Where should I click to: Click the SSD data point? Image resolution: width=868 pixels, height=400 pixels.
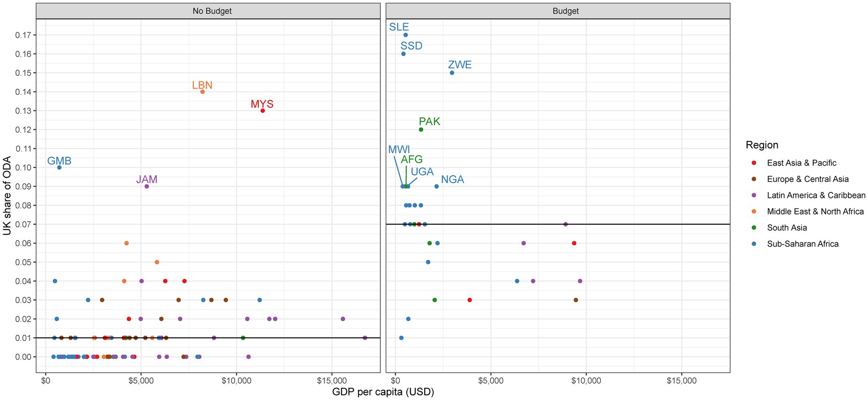[x=403, y=54]
